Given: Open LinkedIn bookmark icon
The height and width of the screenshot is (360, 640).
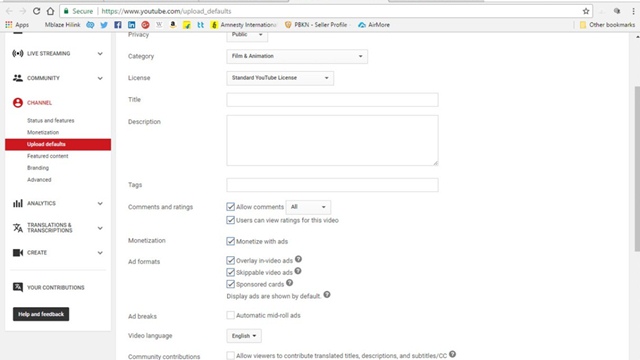Looking at the screenshot, I should (x=131, y=25).
